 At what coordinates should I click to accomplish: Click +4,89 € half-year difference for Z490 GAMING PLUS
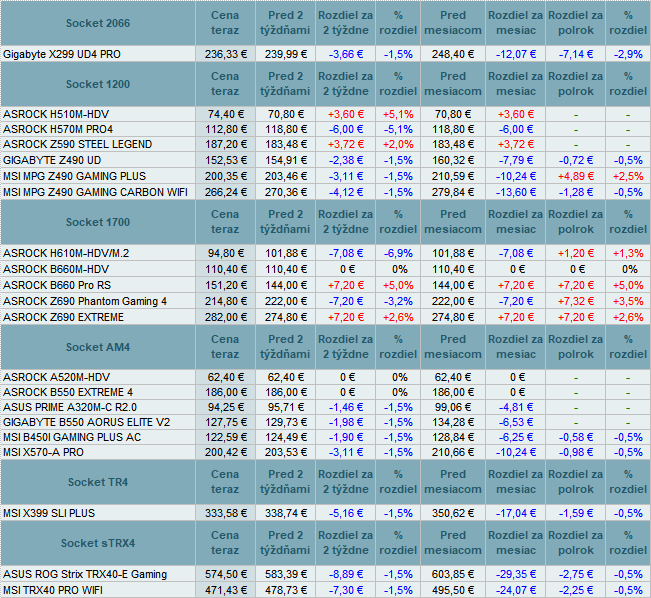576,176
